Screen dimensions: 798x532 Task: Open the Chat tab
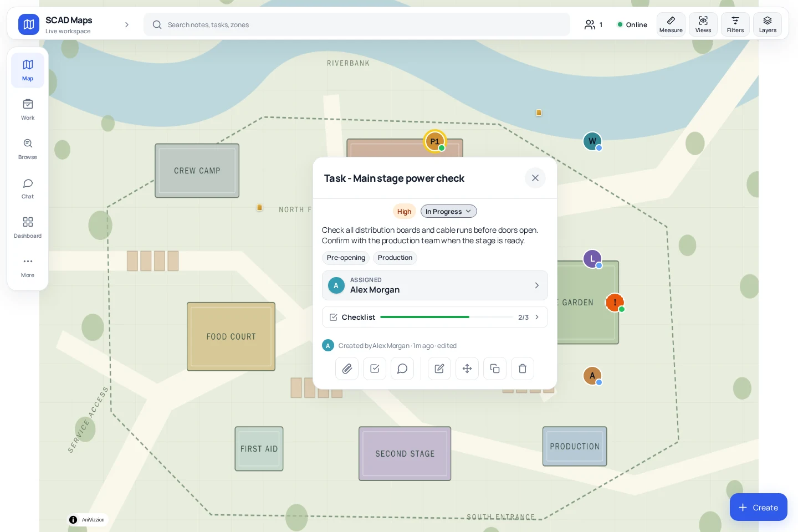(x=28, y=188)
